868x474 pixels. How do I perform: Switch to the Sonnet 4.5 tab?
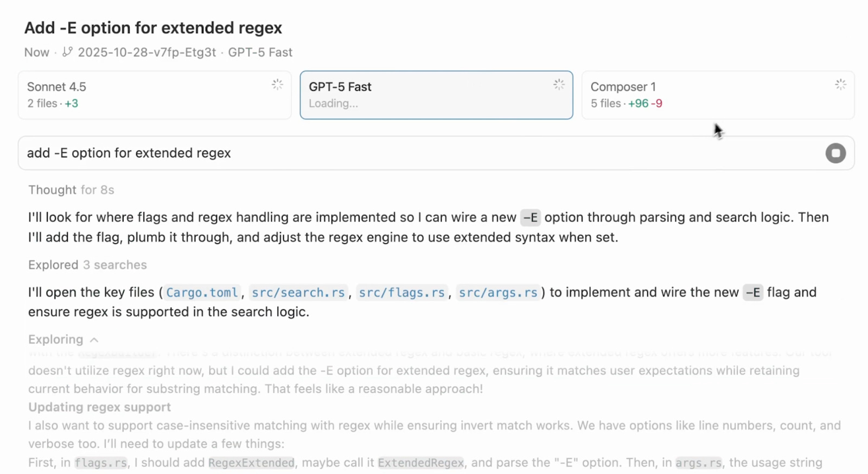point(155,95)
